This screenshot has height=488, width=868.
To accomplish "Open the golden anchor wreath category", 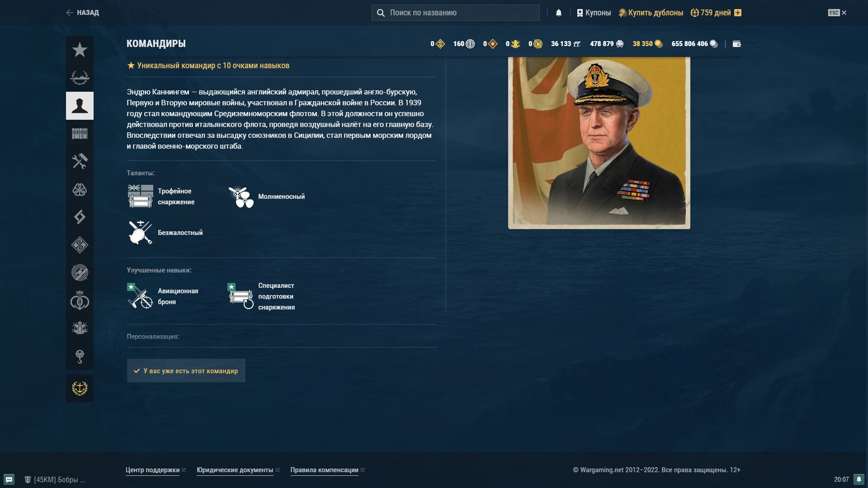I will pos(80,388).
